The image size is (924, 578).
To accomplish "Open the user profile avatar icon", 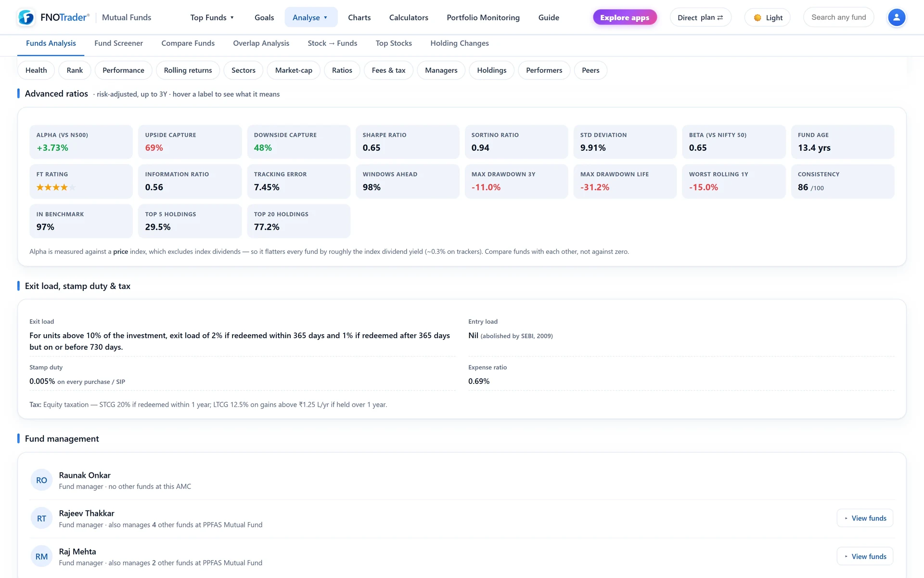I will coord(896,17).
